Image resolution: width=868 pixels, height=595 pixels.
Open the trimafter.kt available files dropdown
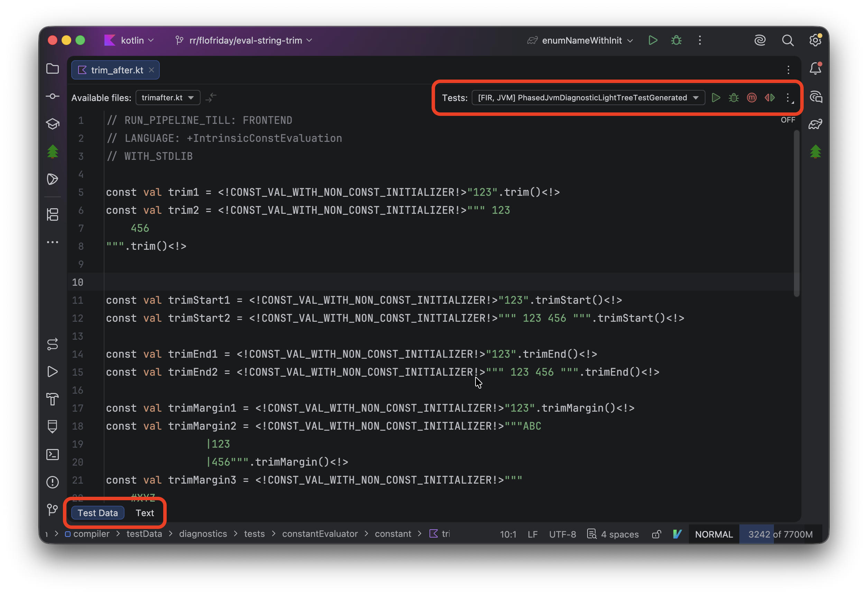168,98
